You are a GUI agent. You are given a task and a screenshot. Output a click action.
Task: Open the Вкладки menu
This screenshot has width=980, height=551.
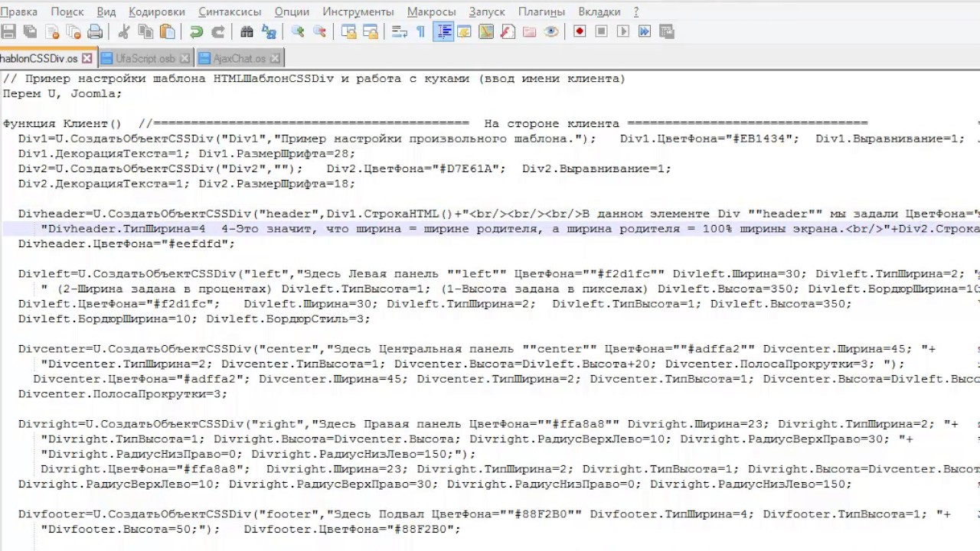pyautogui.click(x=599, y=11)
